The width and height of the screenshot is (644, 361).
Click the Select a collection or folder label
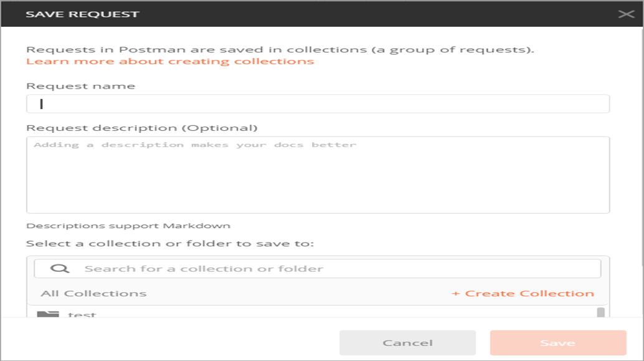coord(170,243)
